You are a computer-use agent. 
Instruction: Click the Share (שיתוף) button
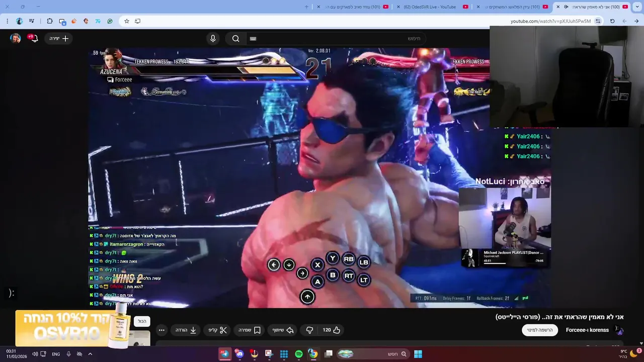click(x=283, y=330)
